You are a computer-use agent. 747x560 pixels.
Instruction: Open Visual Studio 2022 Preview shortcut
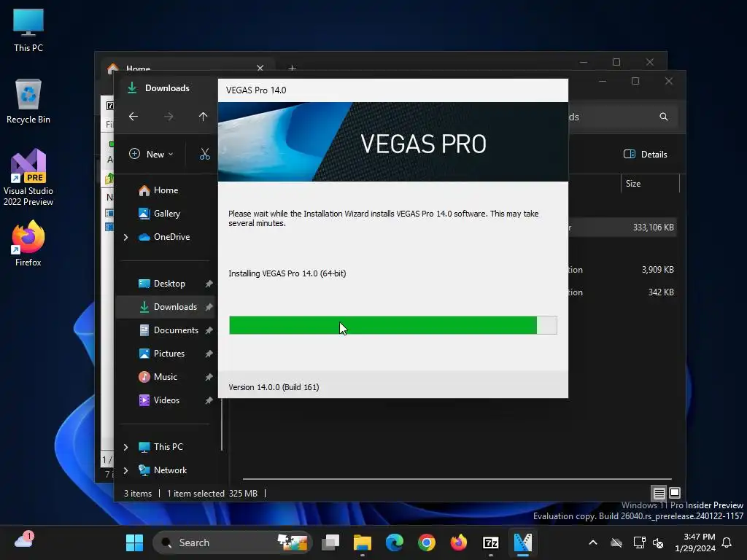pyautogui.click(x=28, y=177)
